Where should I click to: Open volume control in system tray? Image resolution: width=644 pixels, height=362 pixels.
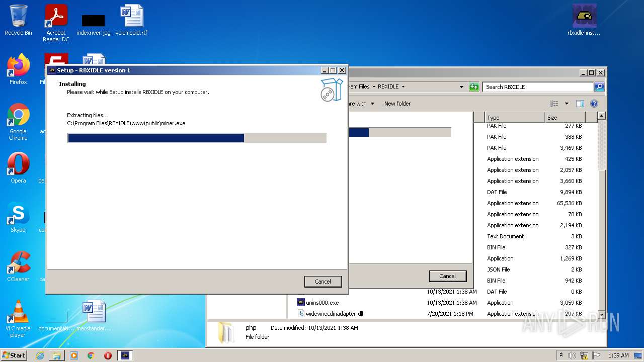[x=572, y=355]
